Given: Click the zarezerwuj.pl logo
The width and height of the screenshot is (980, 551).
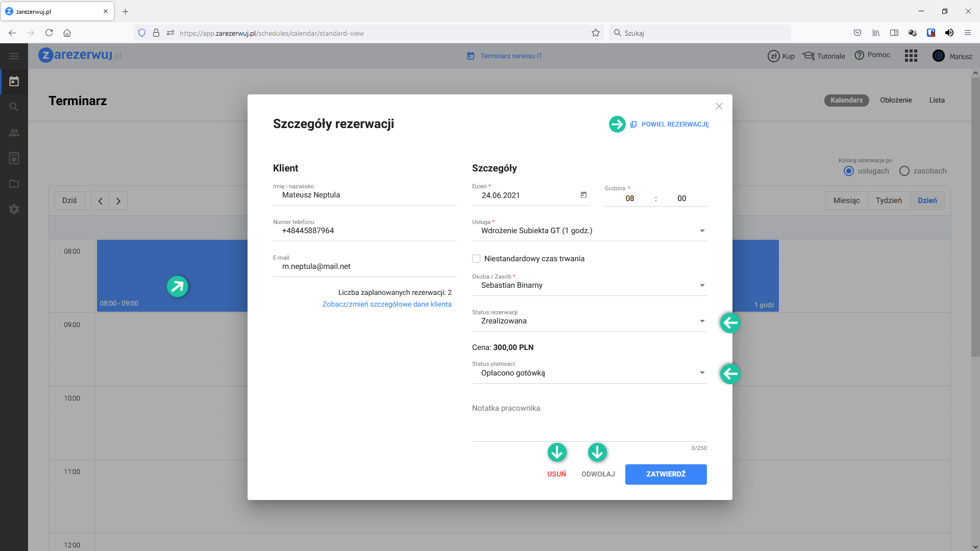Looking at the screenshot, I should [80, 55].
